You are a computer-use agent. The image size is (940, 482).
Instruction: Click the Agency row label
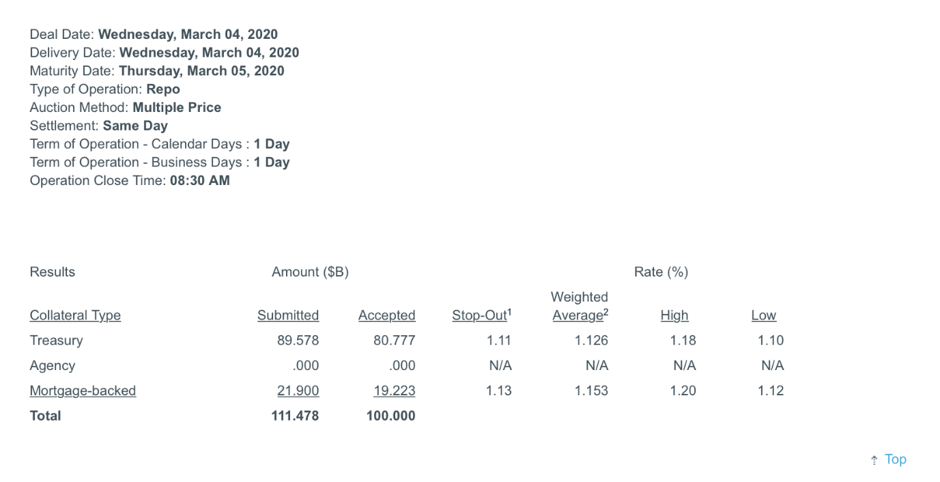(52, 366)
